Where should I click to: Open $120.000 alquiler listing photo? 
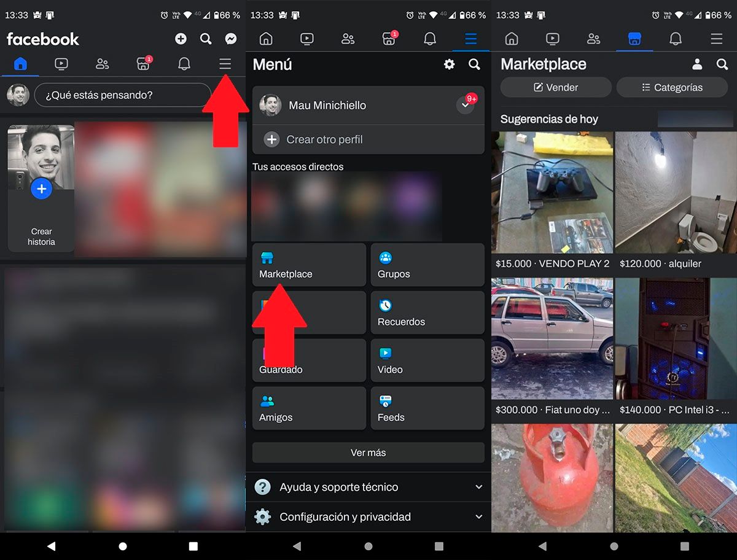(676, 192)
